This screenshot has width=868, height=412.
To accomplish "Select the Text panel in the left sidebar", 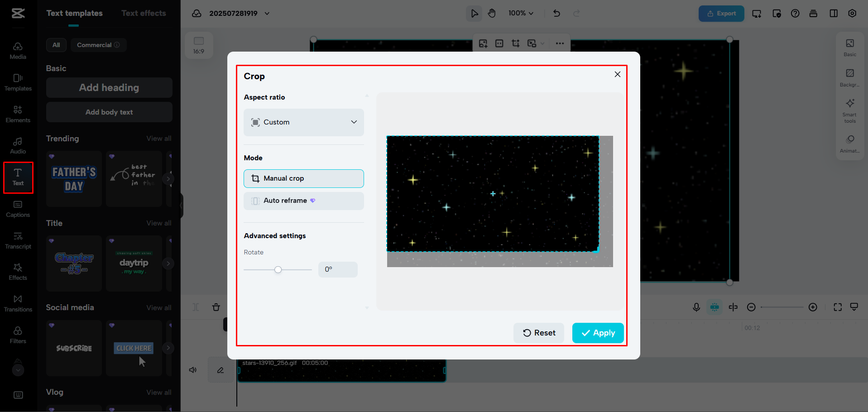I will click(x=18, y=177).
